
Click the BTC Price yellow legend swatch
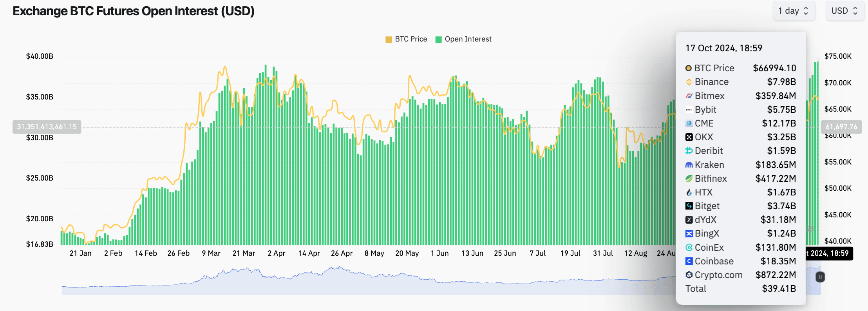389,39
